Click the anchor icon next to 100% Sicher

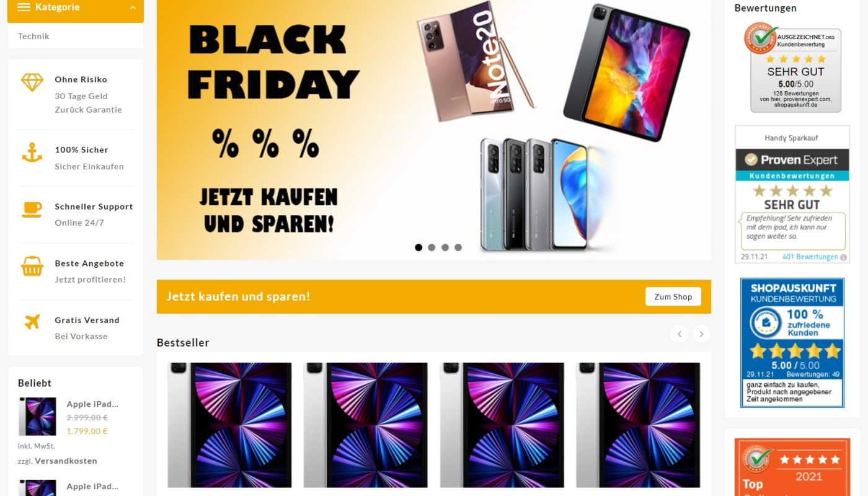[32, 153]
